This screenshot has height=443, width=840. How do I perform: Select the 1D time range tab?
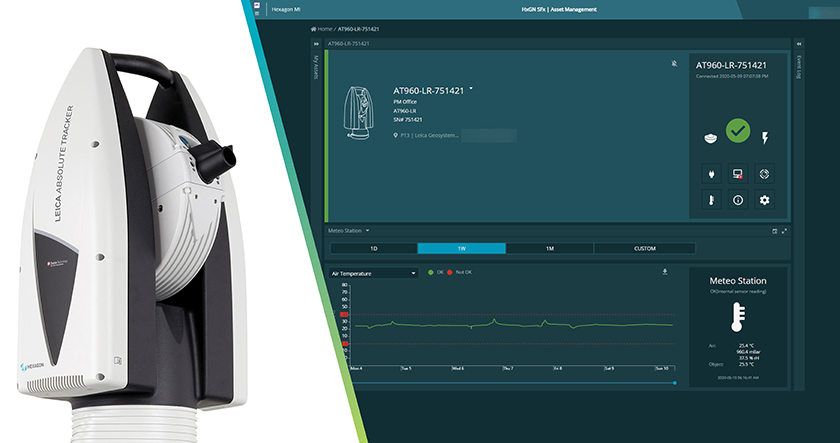373,248
